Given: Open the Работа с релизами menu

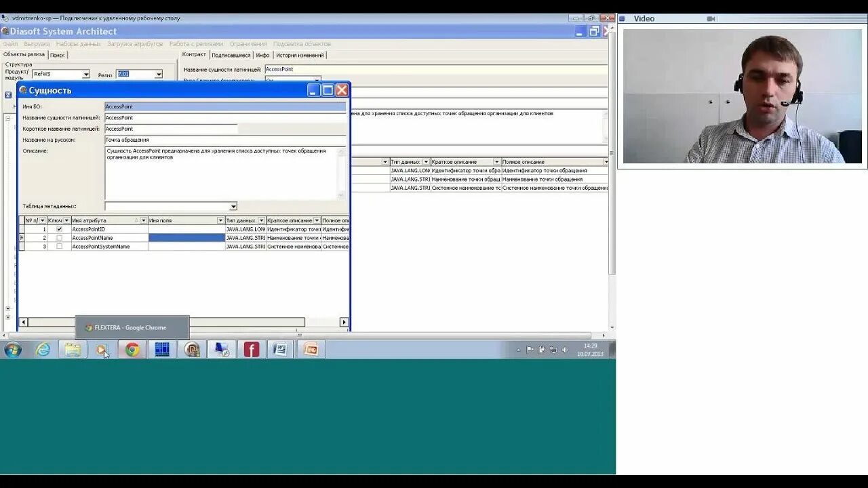Looking at the screenshot, I should 196,43.
